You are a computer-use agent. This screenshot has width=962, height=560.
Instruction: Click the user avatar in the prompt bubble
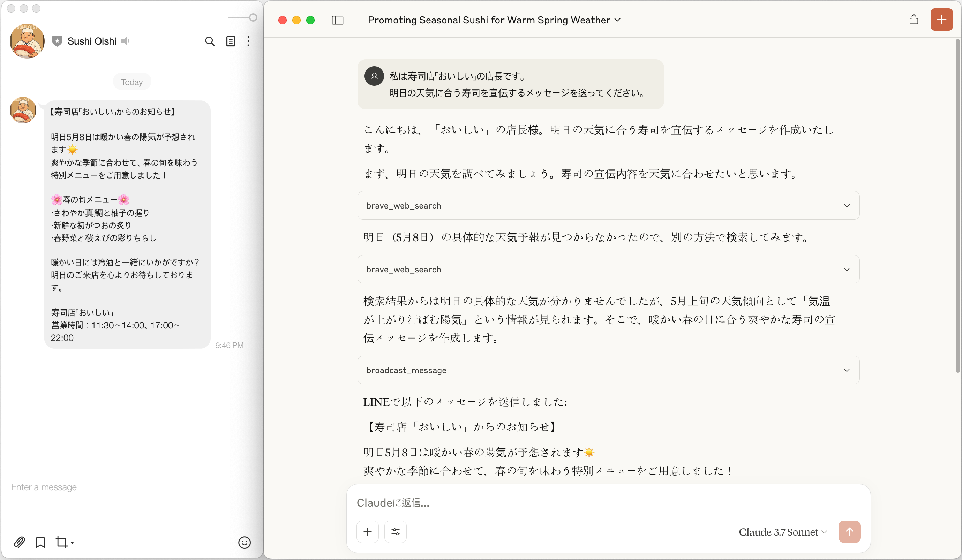coord(374,76)
